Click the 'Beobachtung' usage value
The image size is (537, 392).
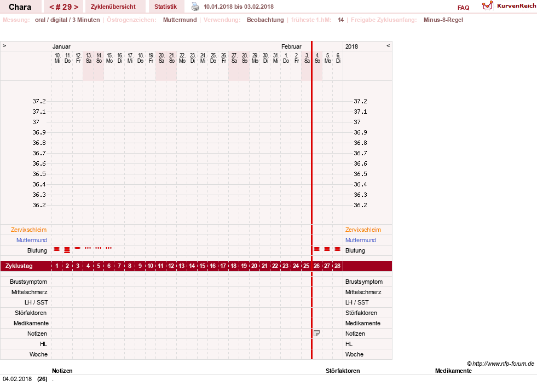coord(265,20)
